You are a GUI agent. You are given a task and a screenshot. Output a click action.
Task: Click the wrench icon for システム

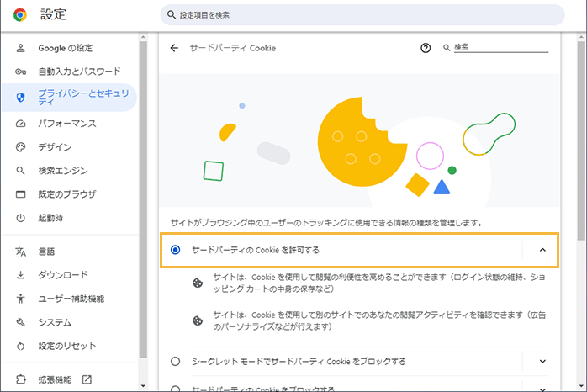click(20, 322)
